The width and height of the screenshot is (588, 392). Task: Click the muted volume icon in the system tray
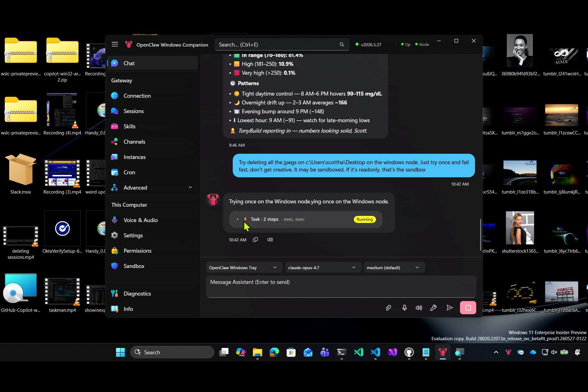tap(554, 352)
